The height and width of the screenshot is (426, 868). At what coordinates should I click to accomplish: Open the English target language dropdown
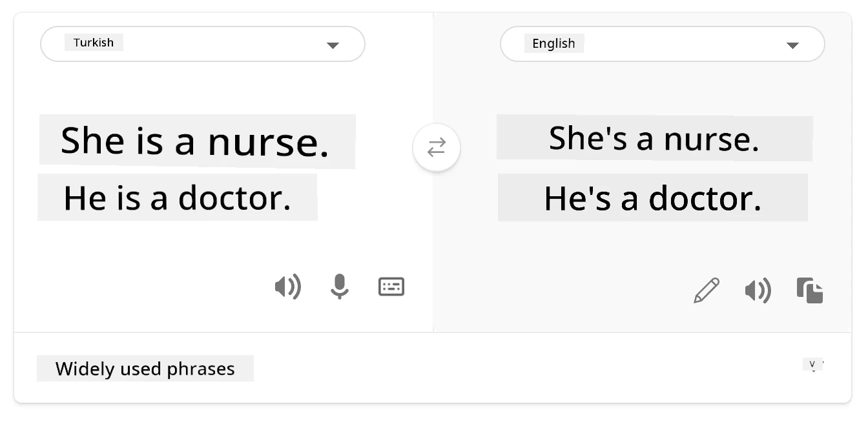tap(663, 44)
